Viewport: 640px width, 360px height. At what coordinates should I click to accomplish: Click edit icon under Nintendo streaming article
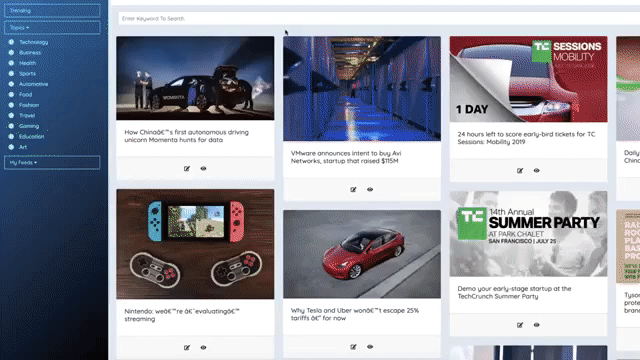tap(187, 347)
